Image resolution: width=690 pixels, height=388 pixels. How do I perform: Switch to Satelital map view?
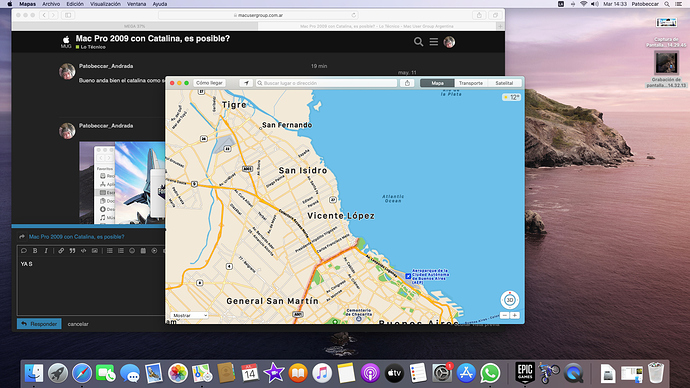click(504, 83)
